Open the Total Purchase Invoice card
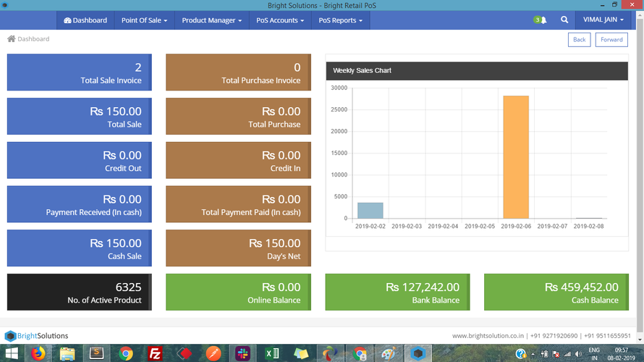Viewport: 644px width, 362px height. click(238, 72)
